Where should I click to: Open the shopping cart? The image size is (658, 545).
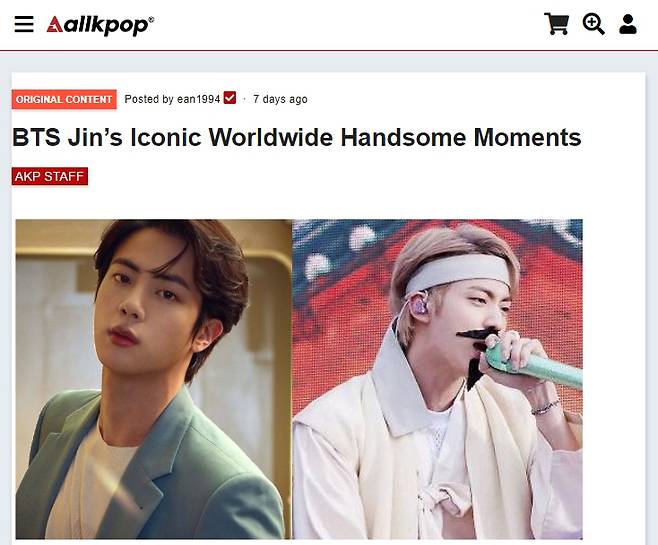(x=556, y=23)
